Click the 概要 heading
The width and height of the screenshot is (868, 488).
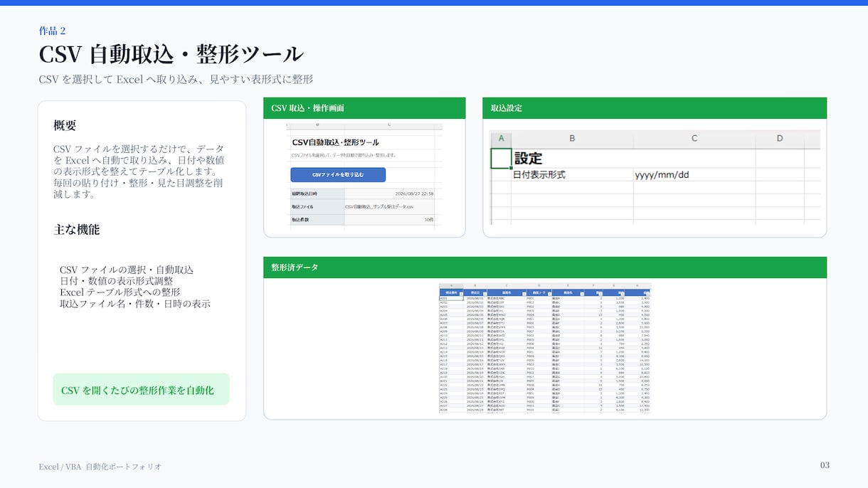tap(65, 125)
